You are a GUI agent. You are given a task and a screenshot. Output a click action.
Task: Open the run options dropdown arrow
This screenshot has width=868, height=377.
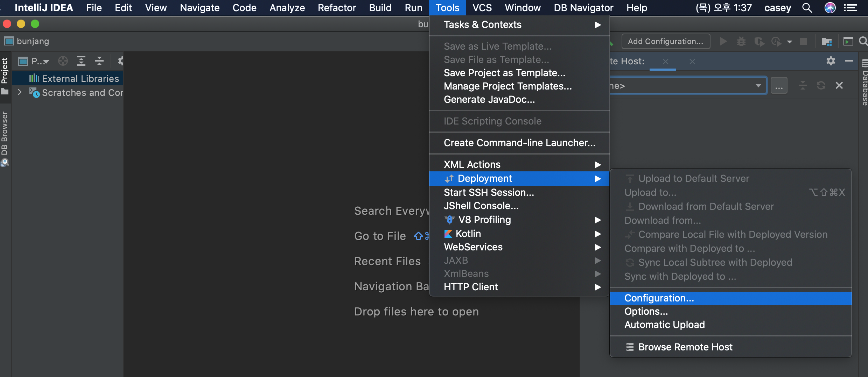click(789, 42)
